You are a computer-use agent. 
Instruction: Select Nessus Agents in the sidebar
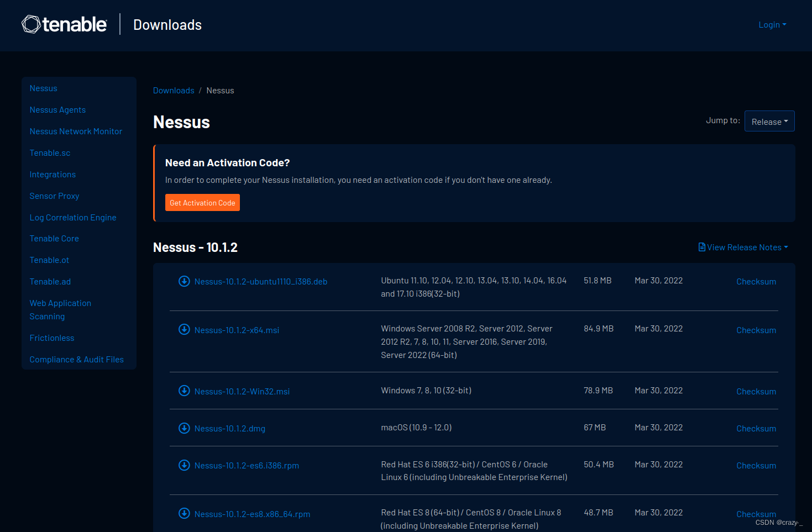point(57,110)
